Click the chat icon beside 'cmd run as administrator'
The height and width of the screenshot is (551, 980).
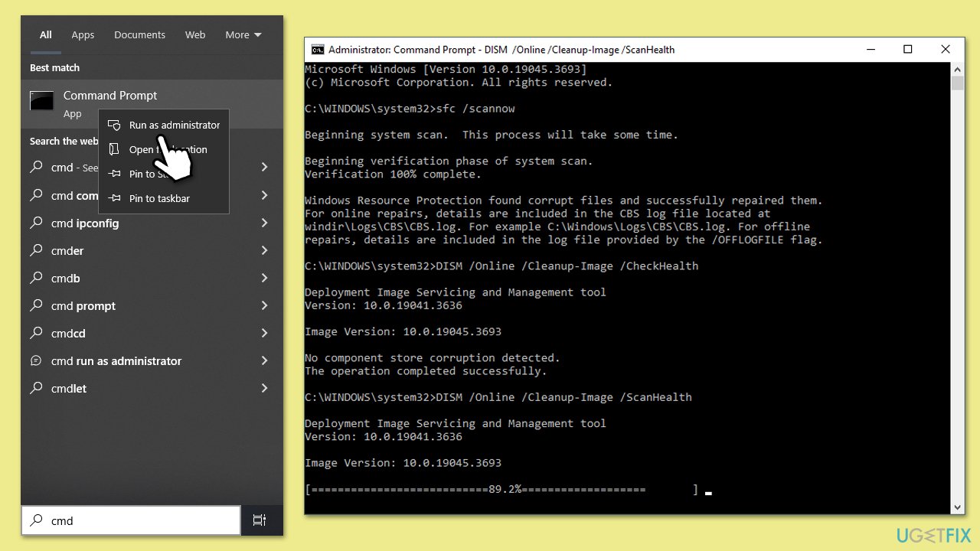tap(36, 360)
